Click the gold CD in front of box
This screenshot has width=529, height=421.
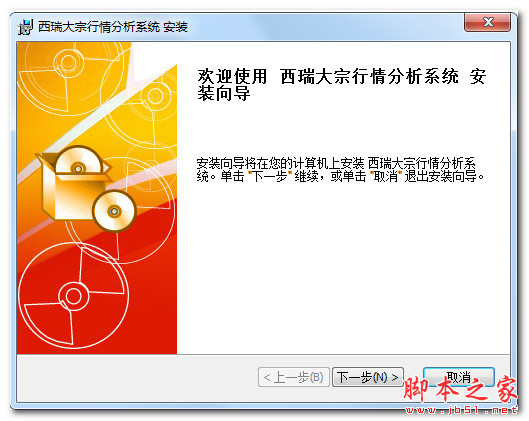click(x=114, y=211)
